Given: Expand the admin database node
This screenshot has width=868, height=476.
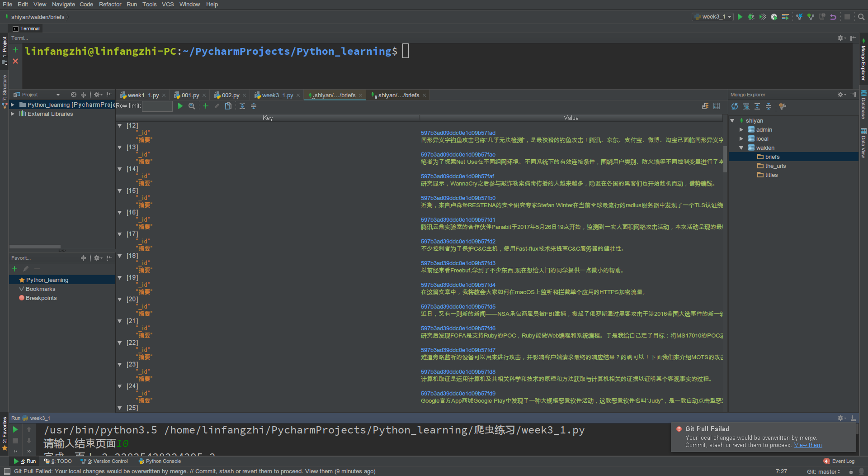Looking at the screenshot, I should [741, 129].
